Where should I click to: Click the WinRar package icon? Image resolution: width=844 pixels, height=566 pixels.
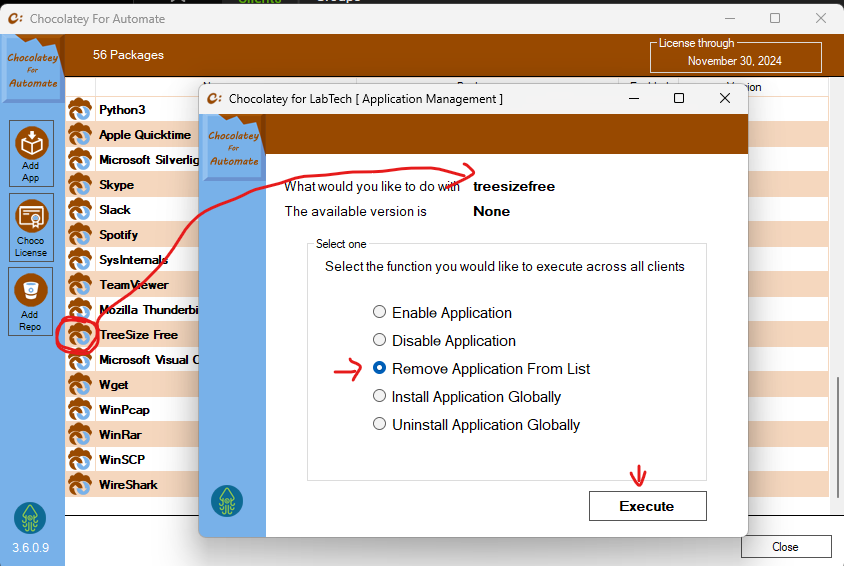tap(80, 435)
